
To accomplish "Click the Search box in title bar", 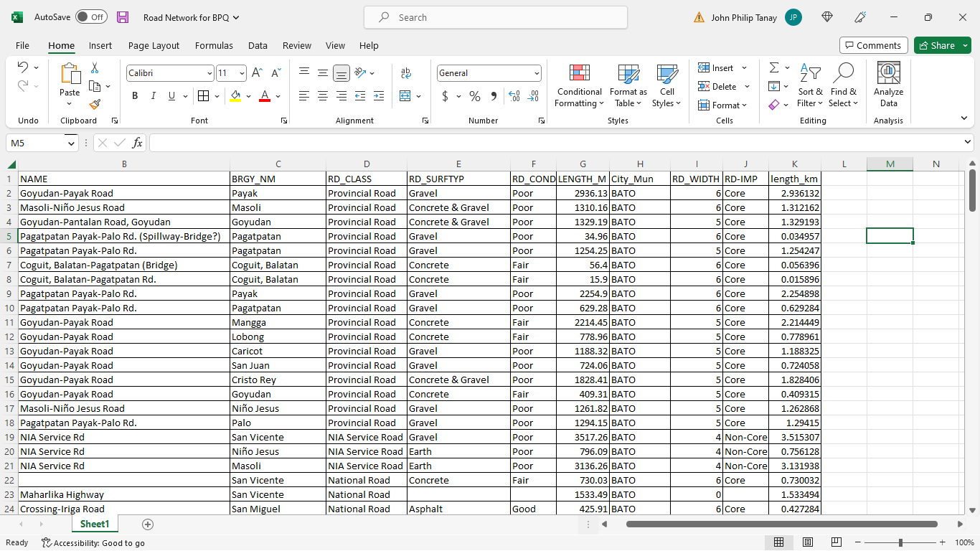I will tap(496, 17).
